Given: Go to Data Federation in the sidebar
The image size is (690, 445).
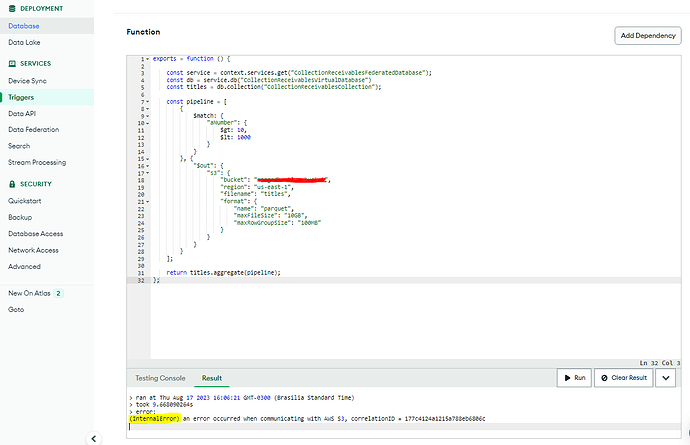Looking at the screenshot, I should pyautogui.click(x=34, y=129).
